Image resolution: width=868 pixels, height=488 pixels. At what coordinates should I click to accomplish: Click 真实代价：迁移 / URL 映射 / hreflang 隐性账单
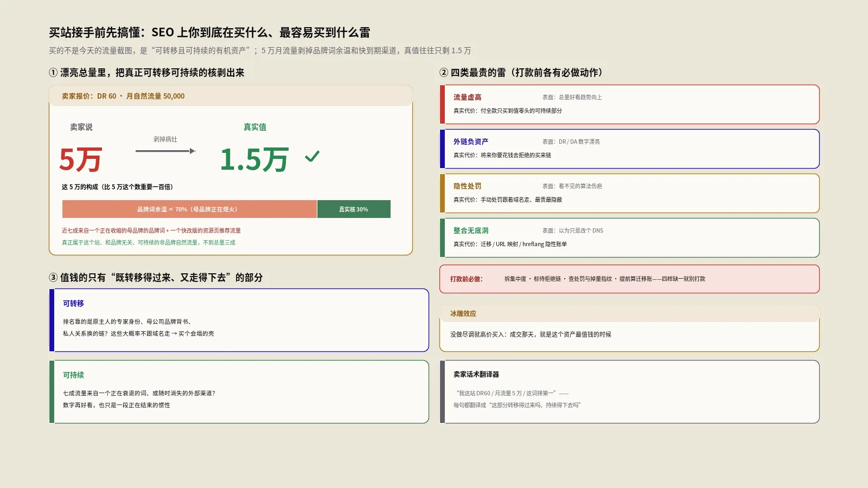[x=510, y=244]
